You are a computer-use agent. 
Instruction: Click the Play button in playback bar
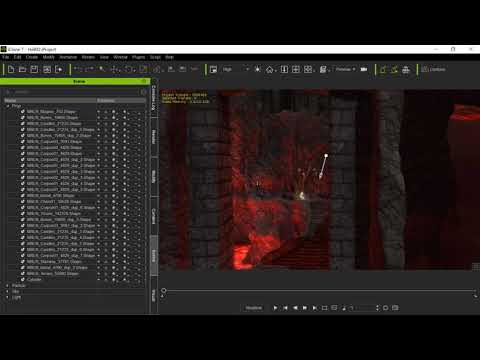click(275, 308)
